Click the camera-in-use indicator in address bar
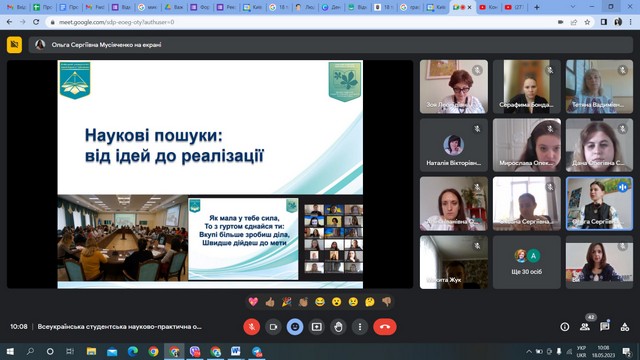Image resolution: width=640 pixels, height=360 pixels. [x=561, y=22]
